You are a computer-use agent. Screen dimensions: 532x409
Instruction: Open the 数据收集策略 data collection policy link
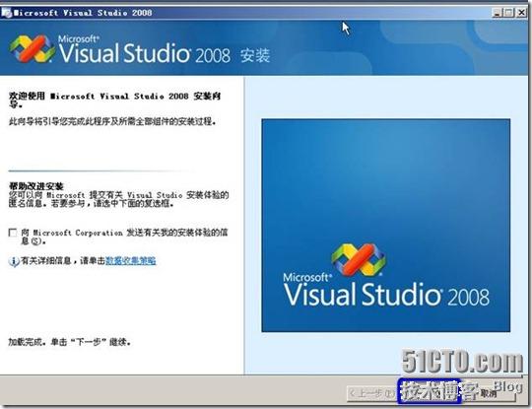pos(131,260)
